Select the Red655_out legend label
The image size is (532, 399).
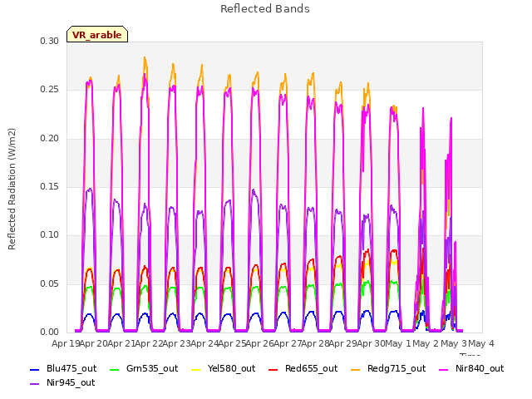click(x=312, y=368)
